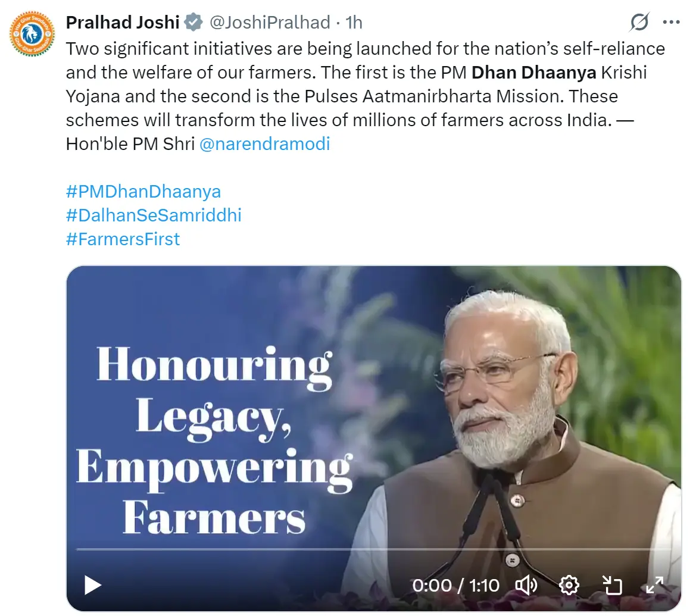Click the Pralhad Joshi display name

(123, 23)
